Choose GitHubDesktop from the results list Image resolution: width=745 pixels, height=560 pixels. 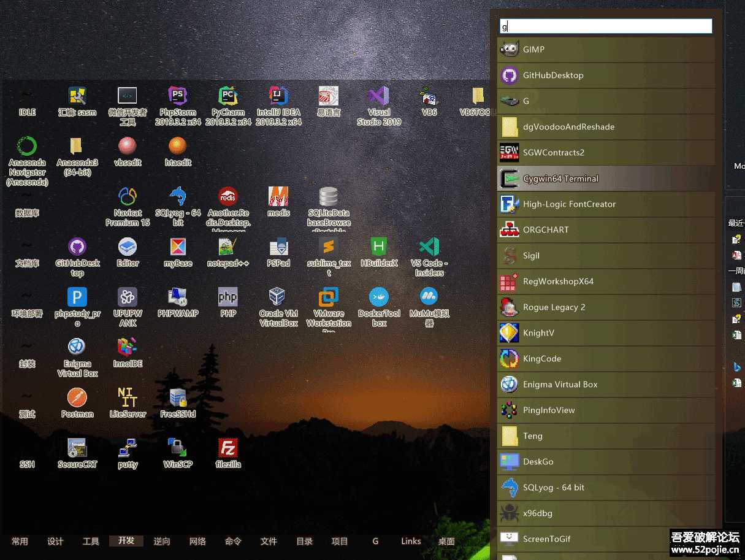click(x=606, y=75)
